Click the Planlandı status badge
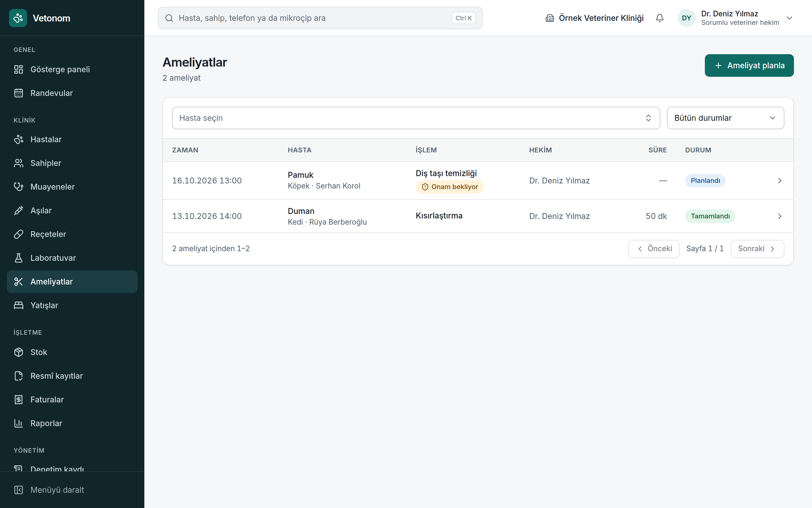812x508 pixels. click(x=705, y=181)
